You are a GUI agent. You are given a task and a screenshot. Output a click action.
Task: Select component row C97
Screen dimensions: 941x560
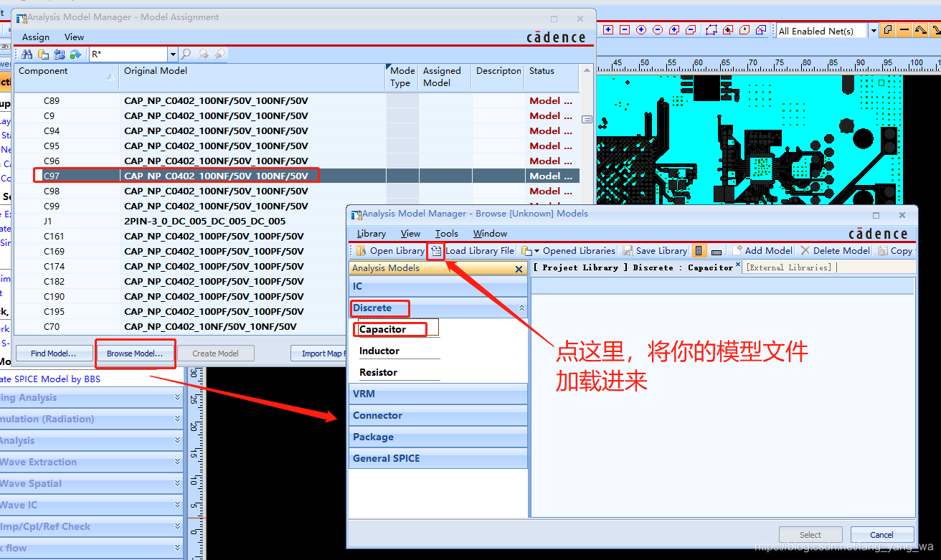click(x=297, y=176)
